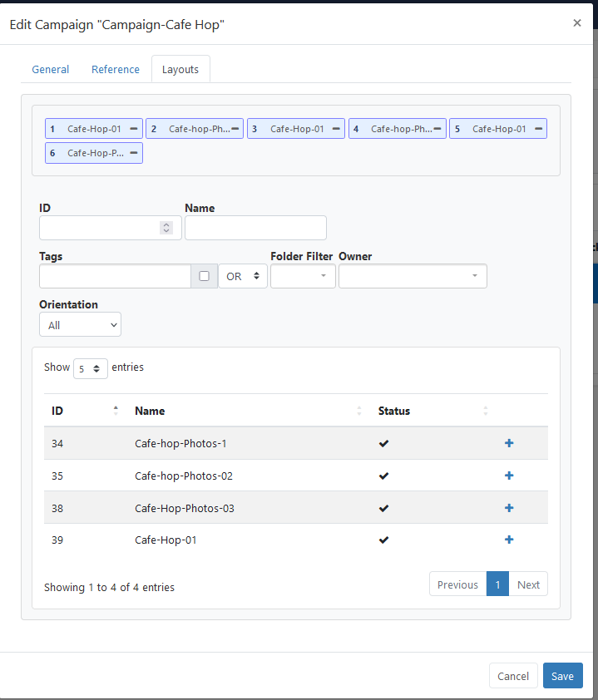
Task: Adjust the ID field stepper arrows
Action: tap(166, 228)
